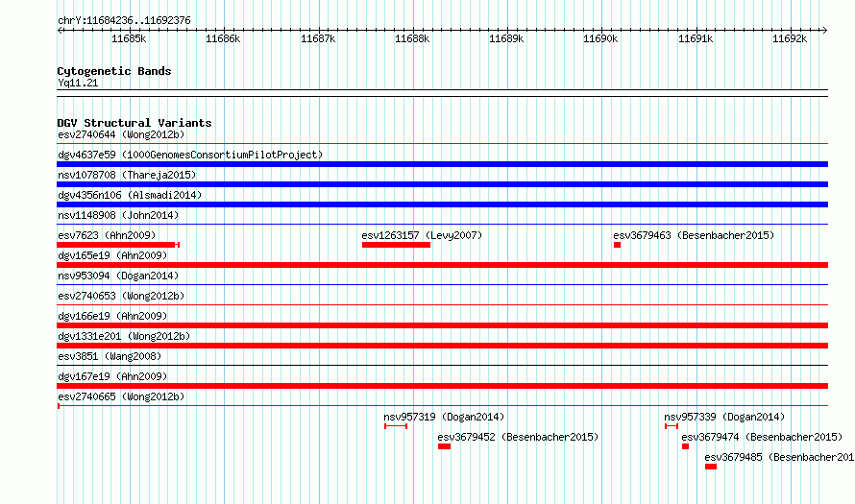Click esv3851 (Wang2008) label
Viewport: 855px width, 504px height.
point(110,356)
